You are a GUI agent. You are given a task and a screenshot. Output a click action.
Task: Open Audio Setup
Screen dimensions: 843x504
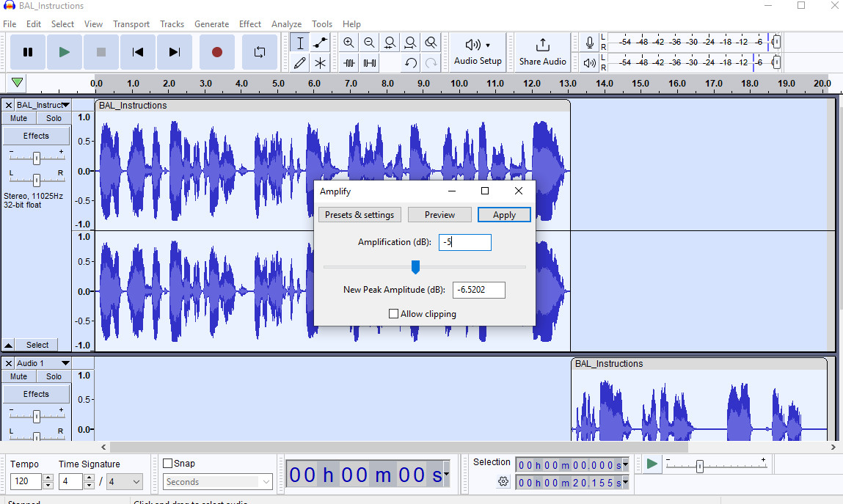(478, 51)
